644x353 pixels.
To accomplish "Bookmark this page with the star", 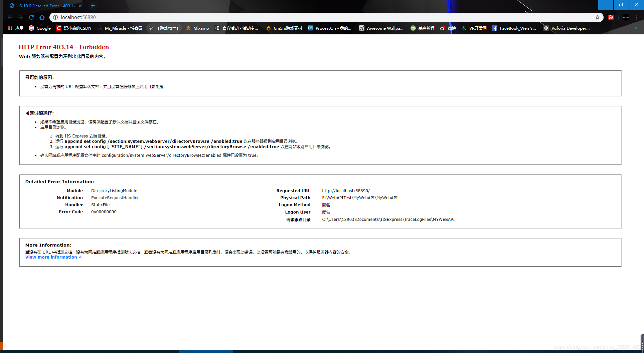I will pyautogui.click(x=598, y=17).
